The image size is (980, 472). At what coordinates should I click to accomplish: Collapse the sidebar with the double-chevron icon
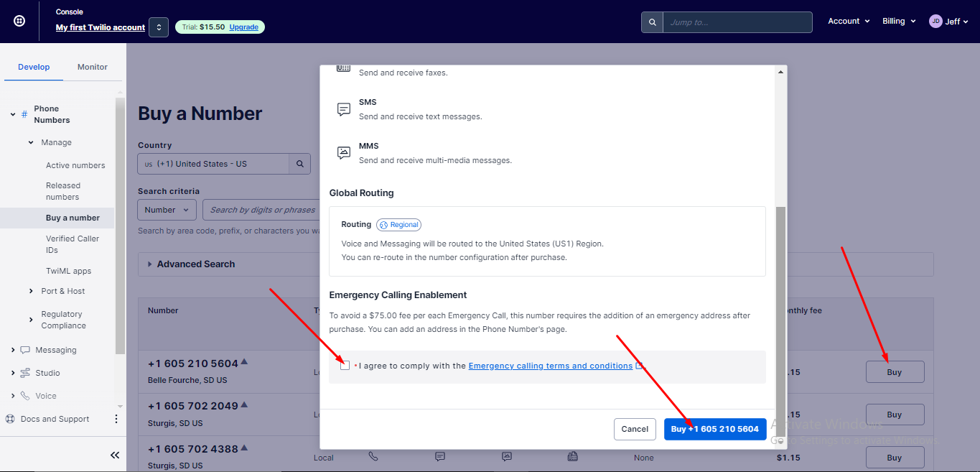tap(114, 455)
